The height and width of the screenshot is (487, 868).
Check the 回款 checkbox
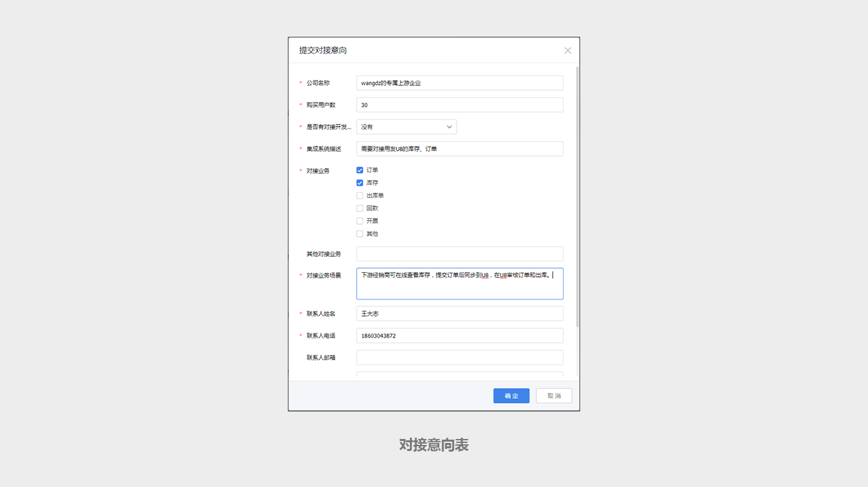click(360, 208)
